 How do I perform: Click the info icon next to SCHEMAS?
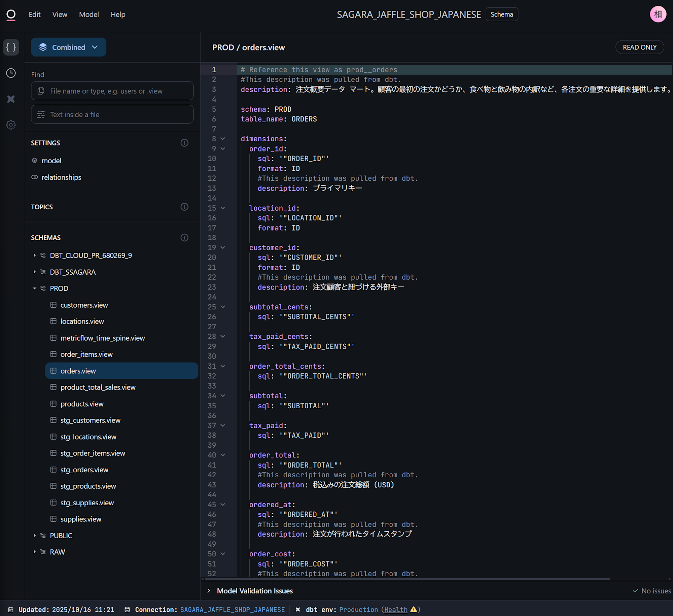[x=184, y=238]
